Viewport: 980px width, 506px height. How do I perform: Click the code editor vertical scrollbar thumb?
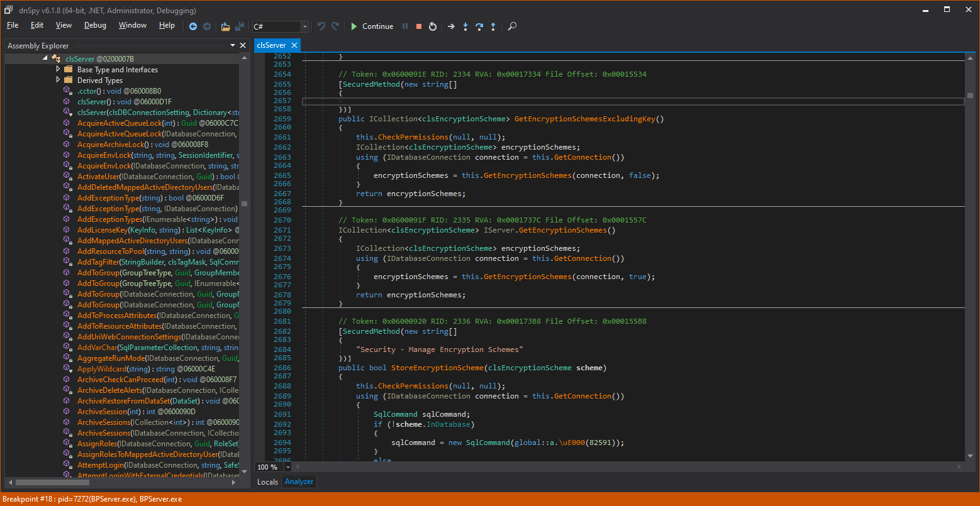pyautogui.click(x=970, y=96)
